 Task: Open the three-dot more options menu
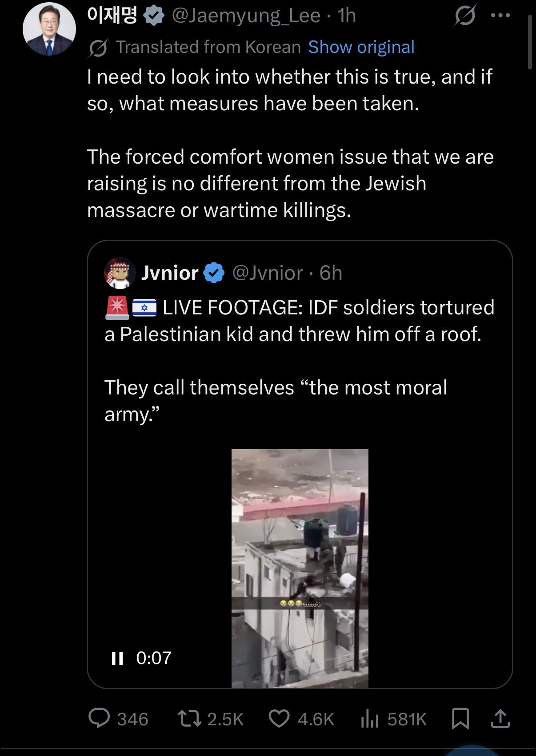pos(500,16)
